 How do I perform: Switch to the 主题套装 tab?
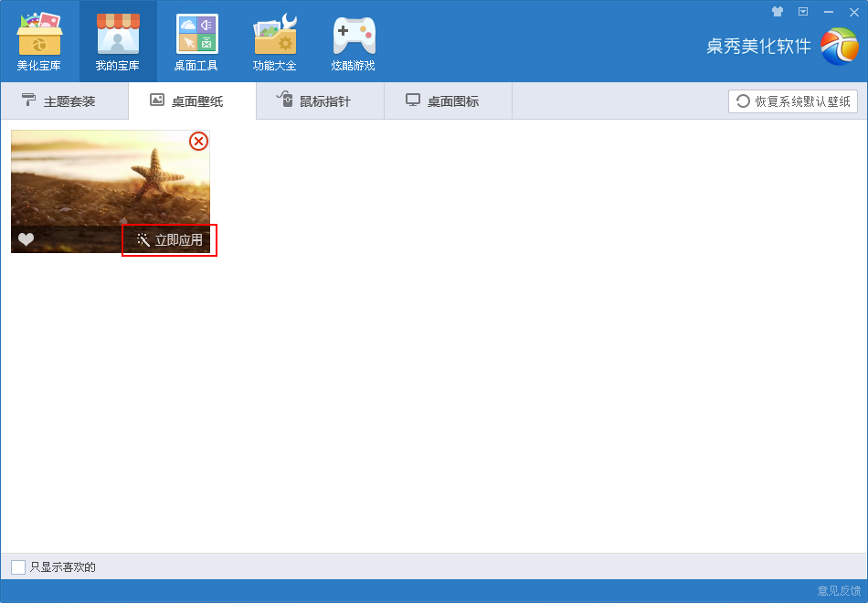[x=65, y=100]
